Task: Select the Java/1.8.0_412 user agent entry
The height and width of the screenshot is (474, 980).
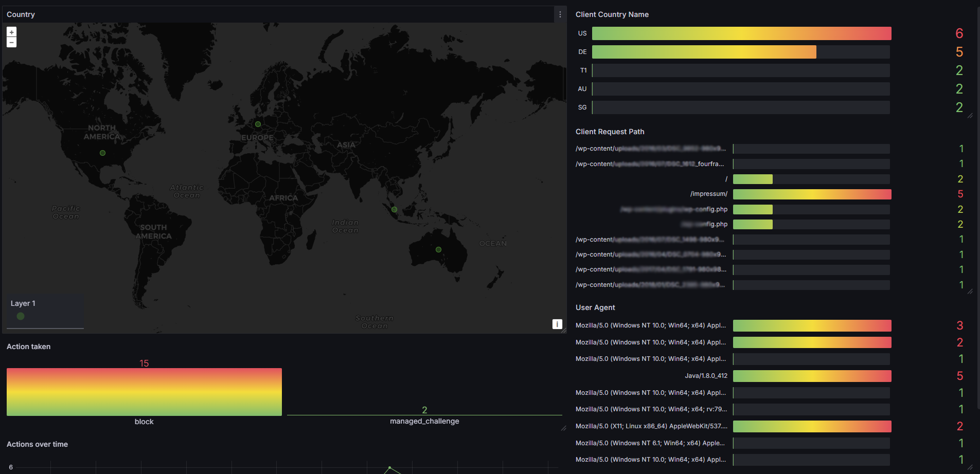Action: click(x=706, y=376)
